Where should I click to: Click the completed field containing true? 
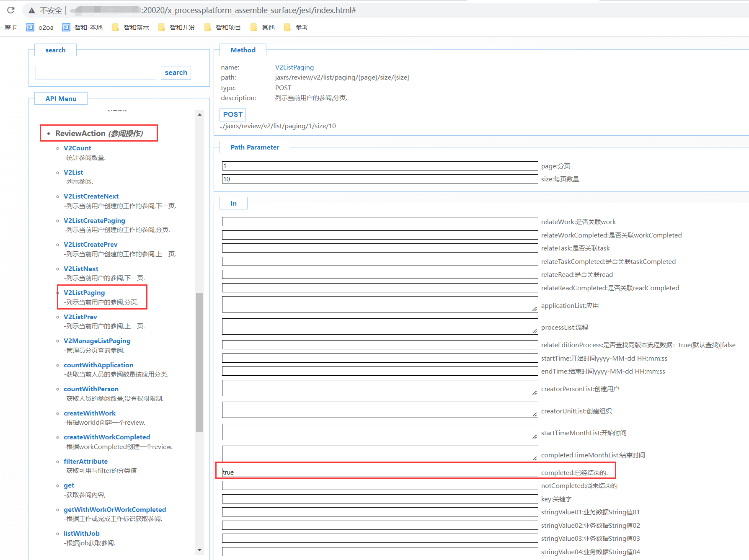380,472
